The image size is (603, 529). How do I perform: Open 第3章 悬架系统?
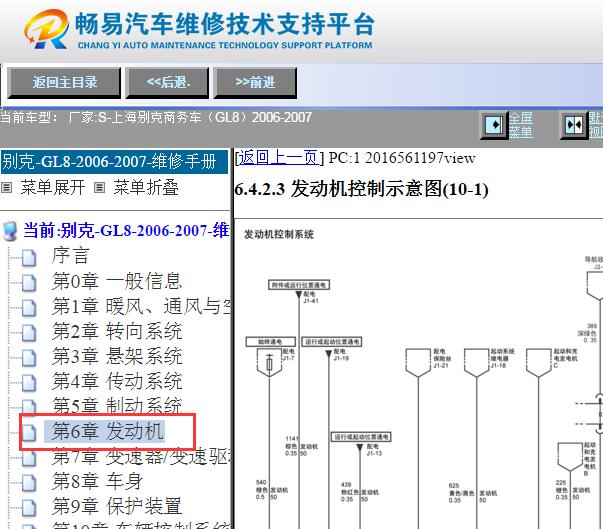click(x=117, y=356)
